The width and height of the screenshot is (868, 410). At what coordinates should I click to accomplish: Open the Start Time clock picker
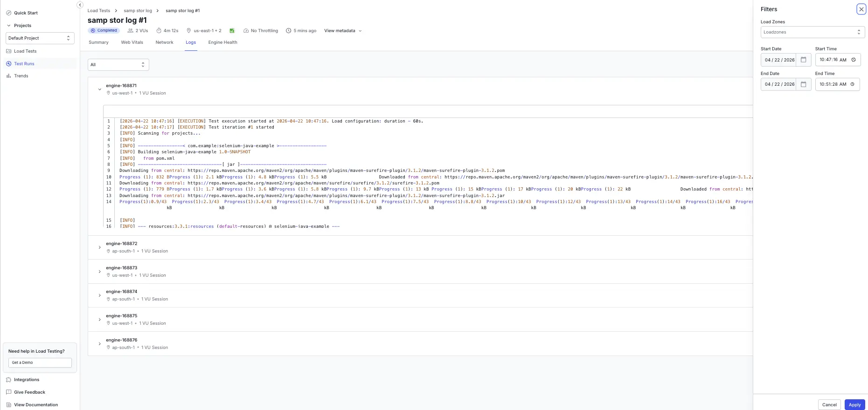[x=853, y=60]
